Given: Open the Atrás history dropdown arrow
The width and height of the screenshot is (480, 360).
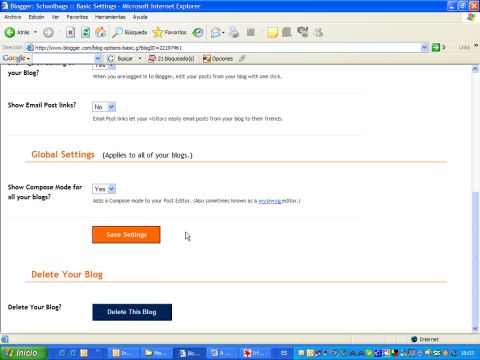Looking at the screenshot, I should point(35,32).
